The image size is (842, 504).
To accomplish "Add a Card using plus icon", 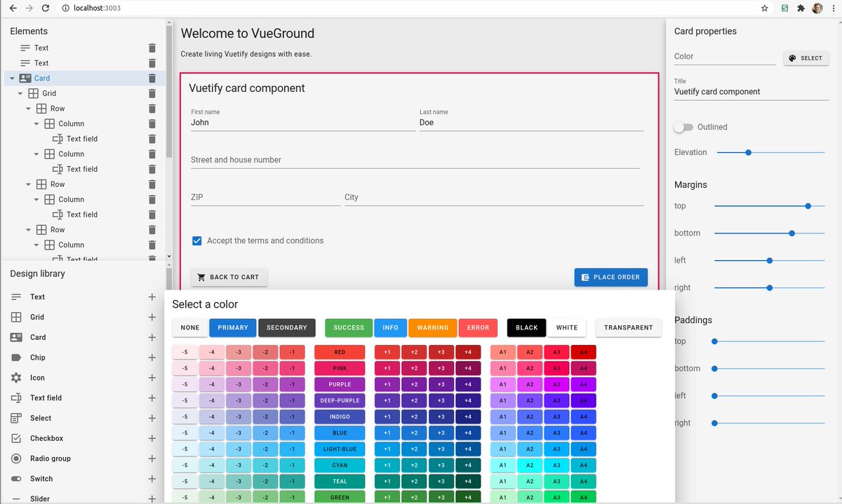I will click(152, 338).
